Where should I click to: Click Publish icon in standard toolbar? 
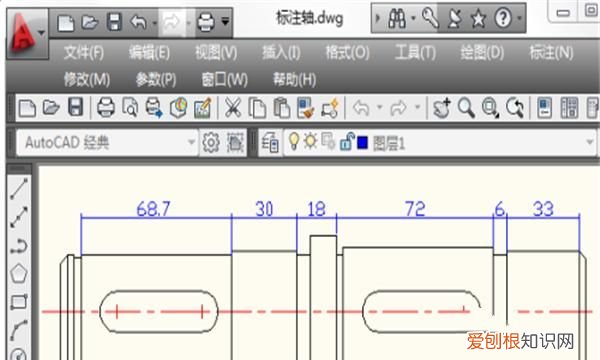point(154,108)
